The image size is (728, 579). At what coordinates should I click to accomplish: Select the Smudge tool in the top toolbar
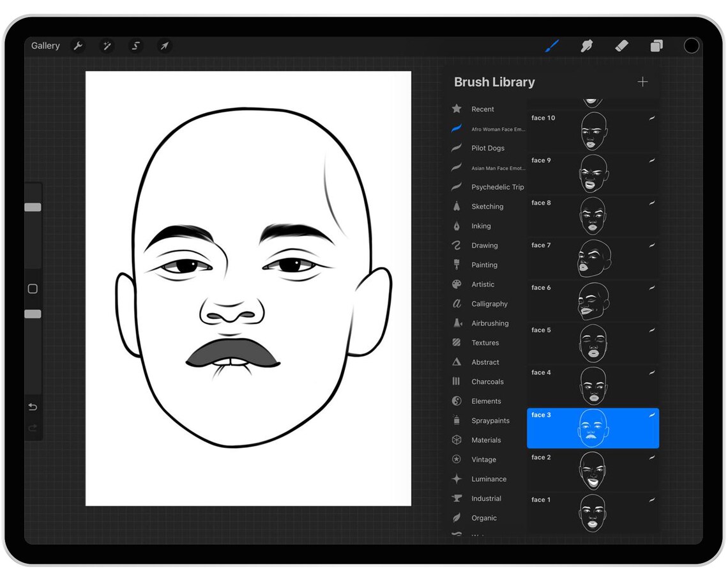coord(586,45)
